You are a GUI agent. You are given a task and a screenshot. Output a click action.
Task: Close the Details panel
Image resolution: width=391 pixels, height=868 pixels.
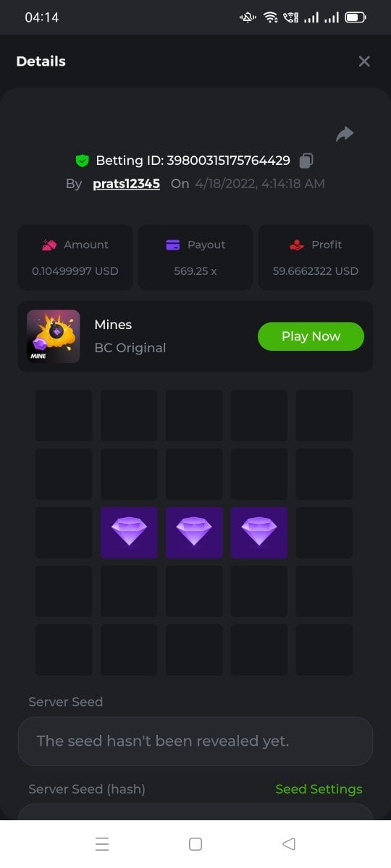point(364,61)
